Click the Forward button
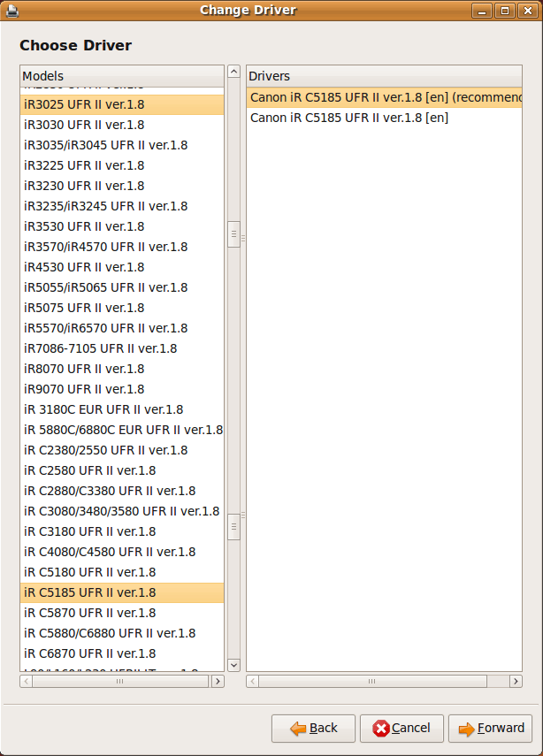543x756 pixels. (x=490, y=728)
